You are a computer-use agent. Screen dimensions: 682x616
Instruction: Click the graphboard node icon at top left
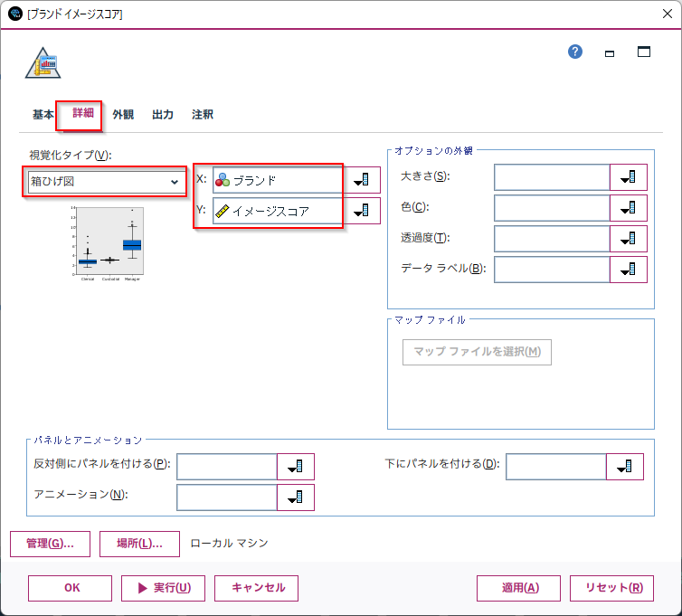43,63
